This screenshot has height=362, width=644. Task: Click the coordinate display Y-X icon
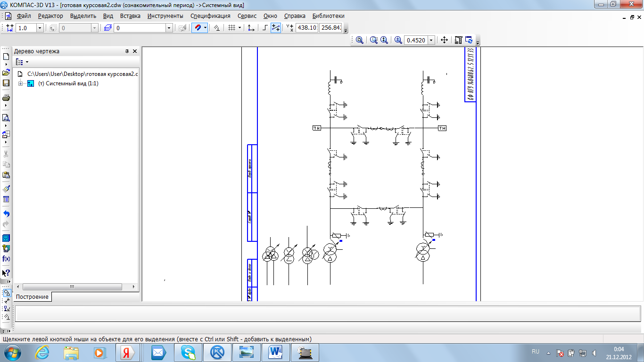click(289, 28)
